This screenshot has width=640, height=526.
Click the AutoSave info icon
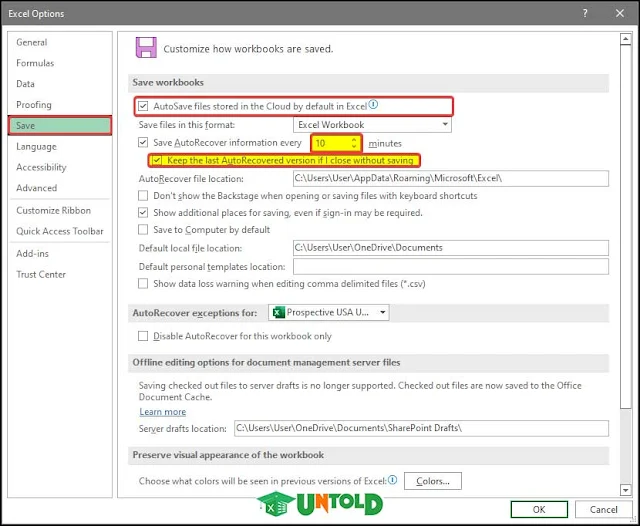pyautogui.click(x=373, y=104)
